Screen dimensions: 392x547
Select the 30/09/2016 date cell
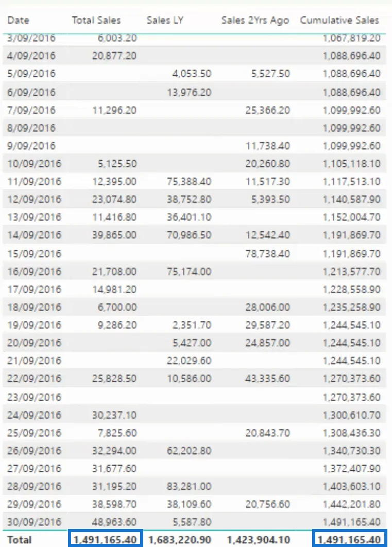click(34, 522)
